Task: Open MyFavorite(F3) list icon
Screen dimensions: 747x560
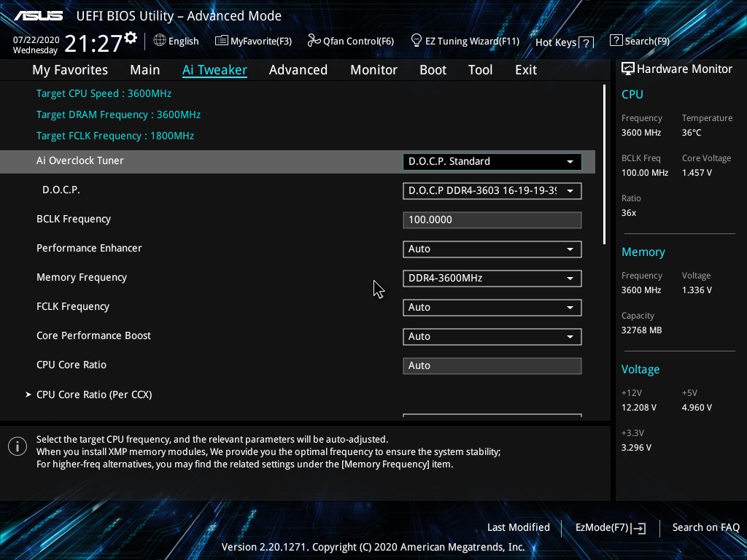Action: click(x=222, y=41)
